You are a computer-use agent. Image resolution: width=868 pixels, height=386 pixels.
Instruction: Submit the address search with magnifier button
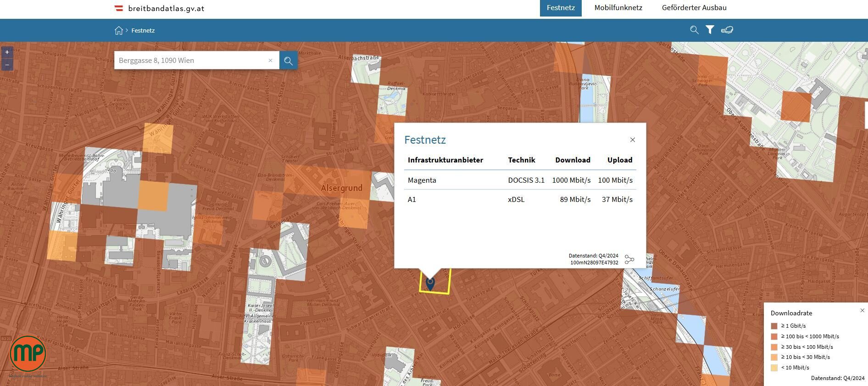pyautogui.click(x=288, y=61)
